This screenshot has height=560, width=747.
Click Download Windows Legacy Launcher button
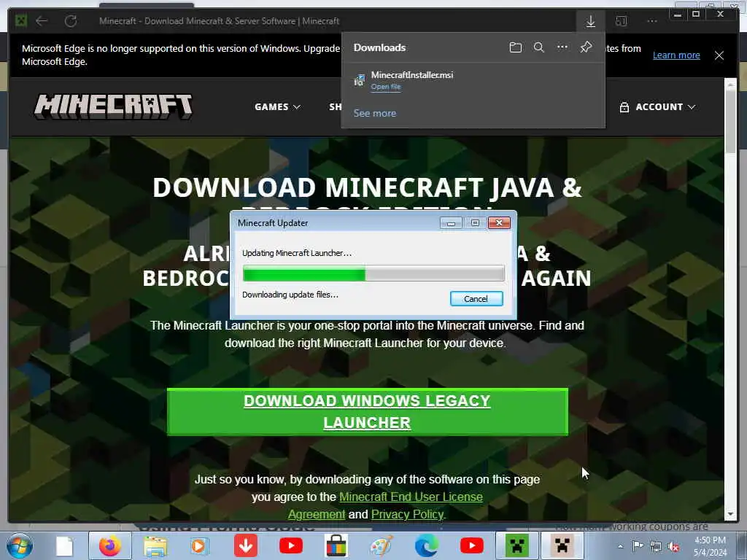(368, 411)
